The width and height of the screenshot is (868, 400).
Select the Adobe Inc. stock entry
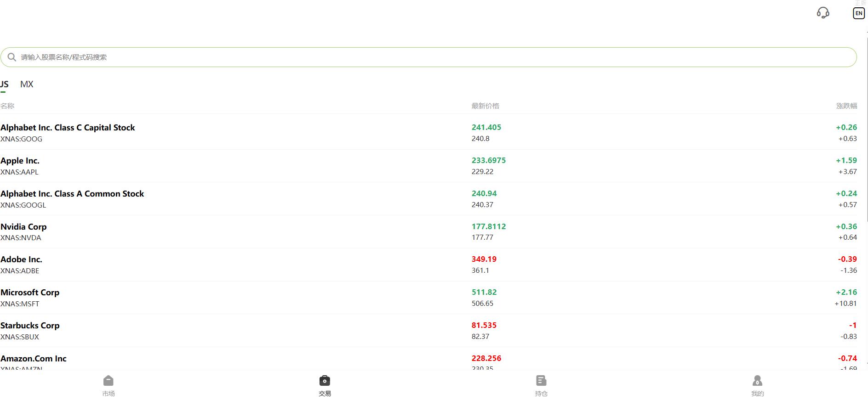(21, 259)
